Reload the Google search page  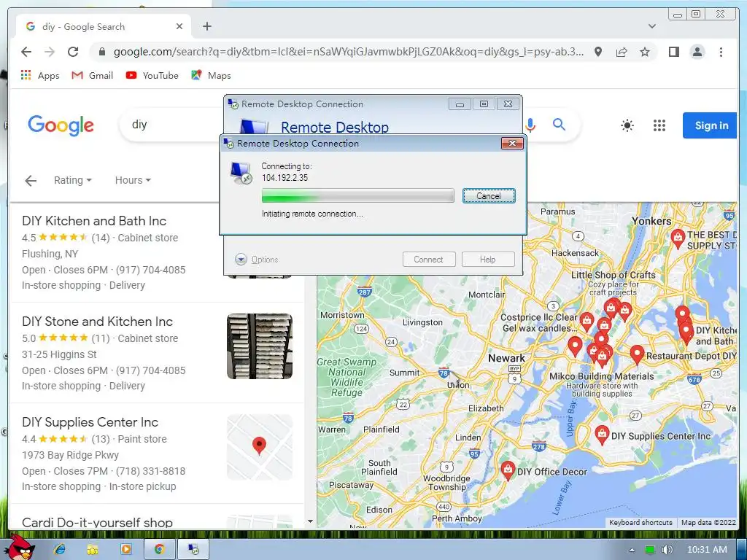click(73, 52)
